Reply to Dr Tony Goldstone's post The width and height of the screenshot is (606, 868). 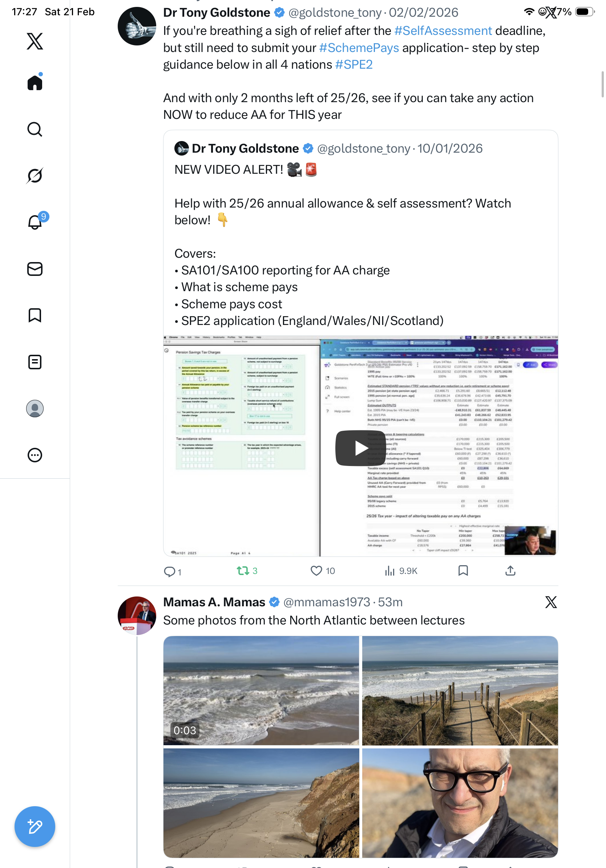click(x=169, y=571)
